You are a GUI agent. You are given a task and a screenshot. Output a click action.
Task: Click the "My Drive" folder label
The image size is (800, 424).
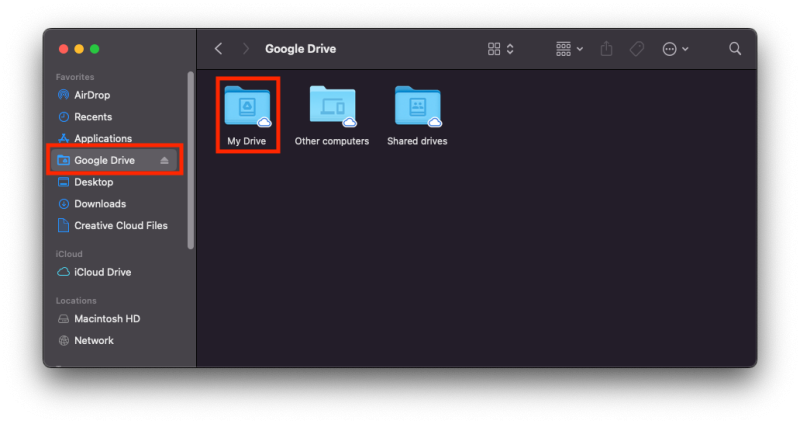(x=247, y=141)
